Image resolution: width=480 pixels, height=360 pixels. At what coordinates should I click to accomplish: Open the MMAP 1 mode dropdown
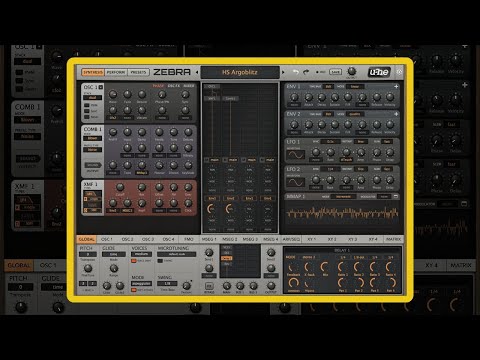pos(343,197)
